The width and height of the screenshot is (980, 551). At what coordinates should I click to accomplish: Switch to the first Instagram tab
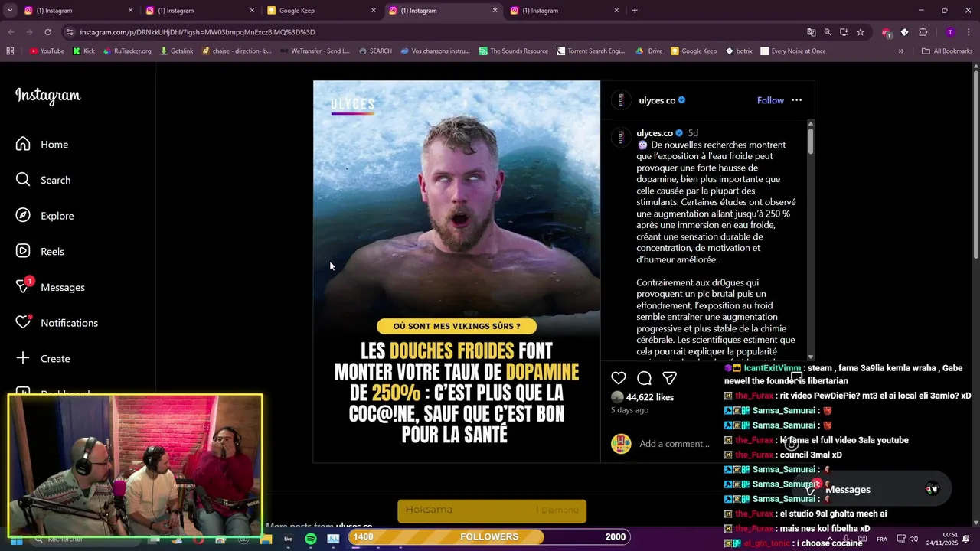coord(77,11)
